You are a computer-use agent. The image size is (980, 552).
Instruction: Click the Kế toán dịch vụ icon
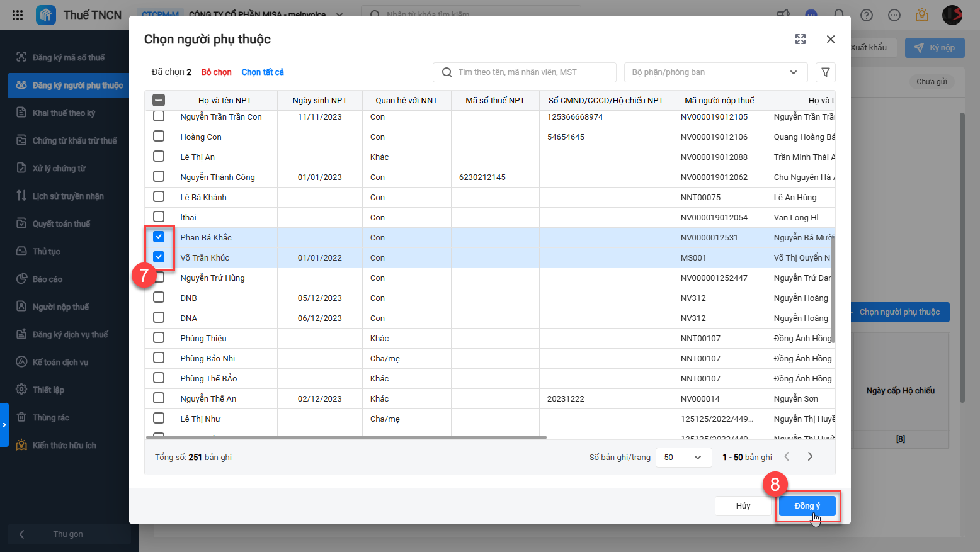tap(21, 362)
